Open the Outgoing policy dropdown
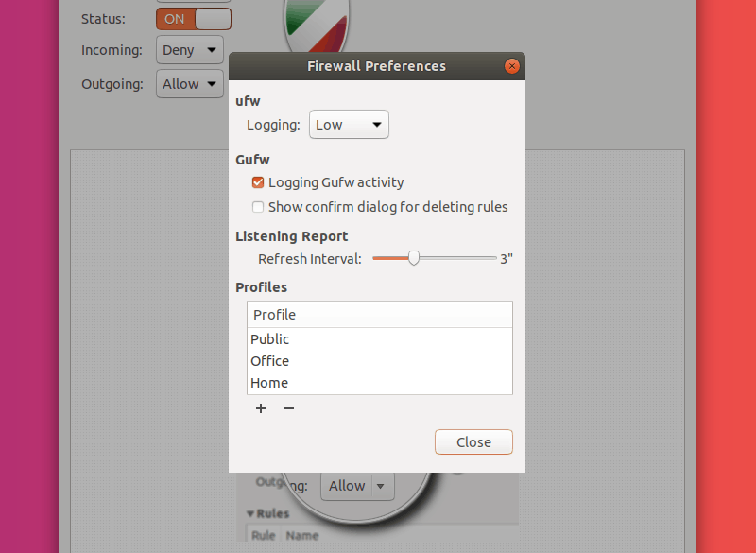756x553 pixels. pos(189,83)
